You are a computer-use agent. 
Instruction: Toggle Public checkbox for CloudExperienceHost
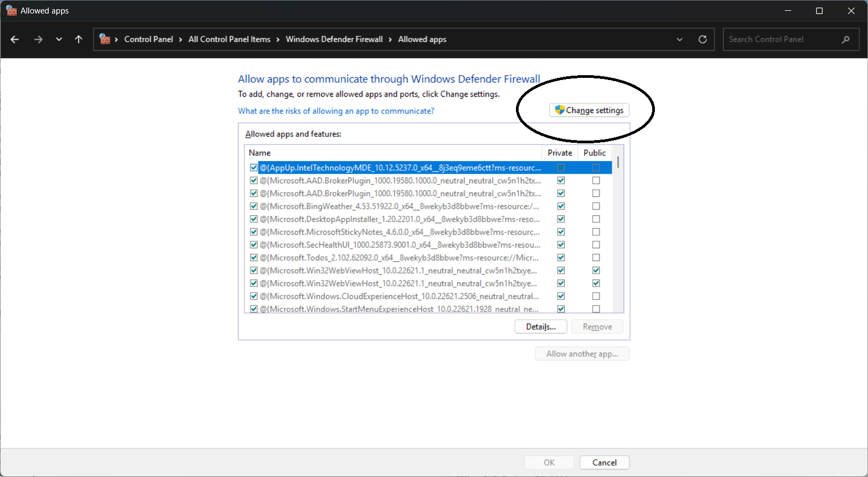(596, 296)
